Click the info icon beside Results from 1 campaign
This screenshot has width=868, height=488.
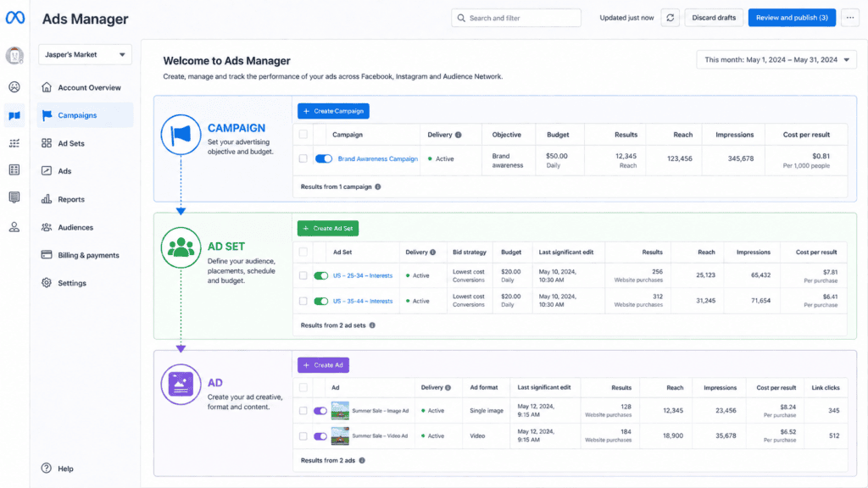tap(378, 187)
